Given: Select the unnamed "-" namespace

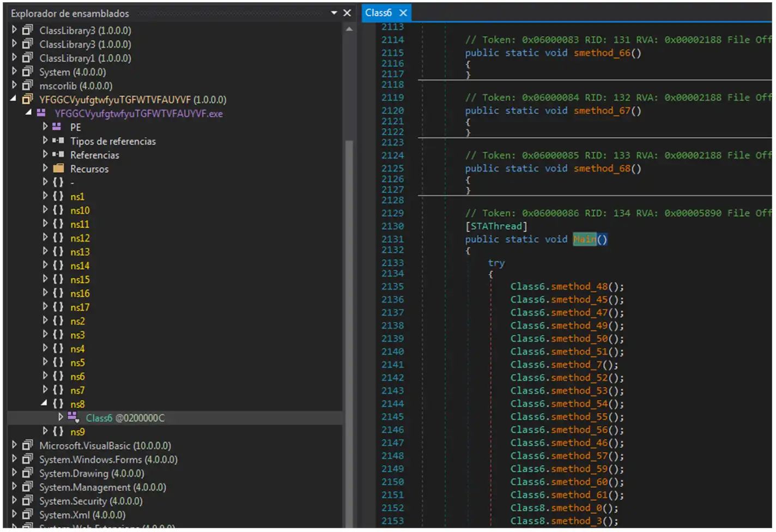Looking at the screenshot, I should click(x=72, y=183).
